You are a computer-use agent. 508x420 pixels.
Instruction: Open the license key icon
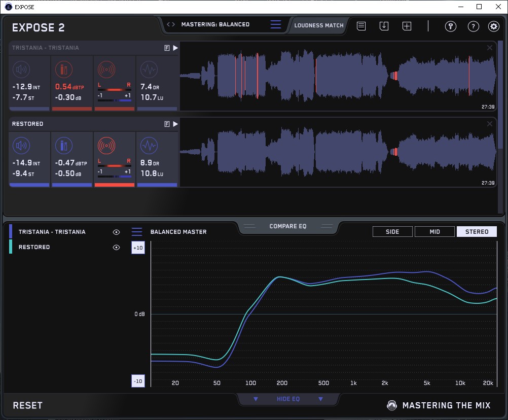tap(451, 26)
